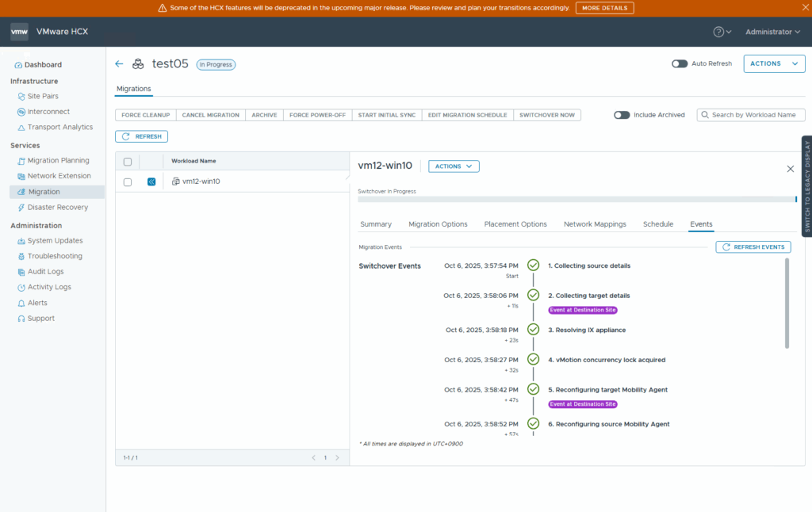The height and width of the screenshot is (512, 812).
Task: Check the vm12-win10 row checkbox
Action: 128,181
